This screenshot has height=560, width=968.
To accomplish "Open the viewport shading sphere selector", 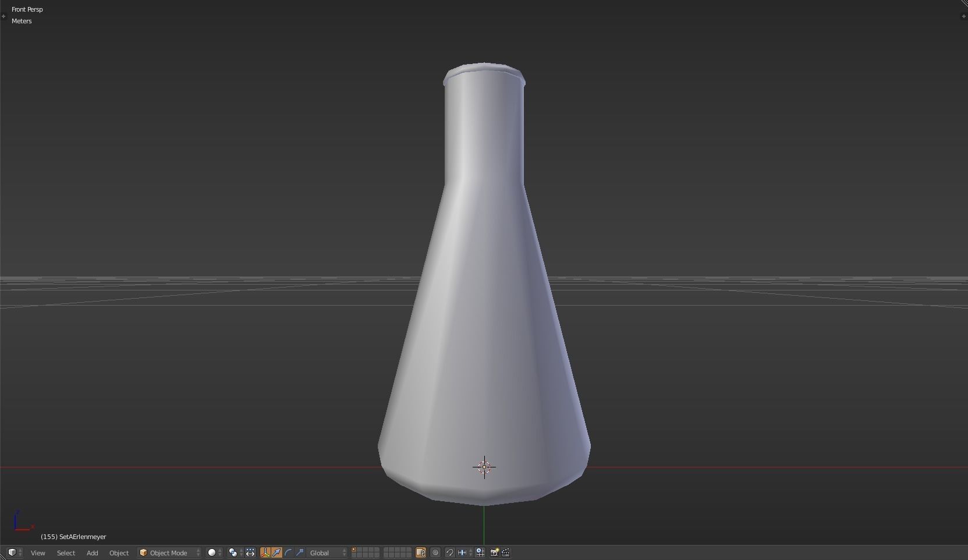I will click(x=215, y=553).
